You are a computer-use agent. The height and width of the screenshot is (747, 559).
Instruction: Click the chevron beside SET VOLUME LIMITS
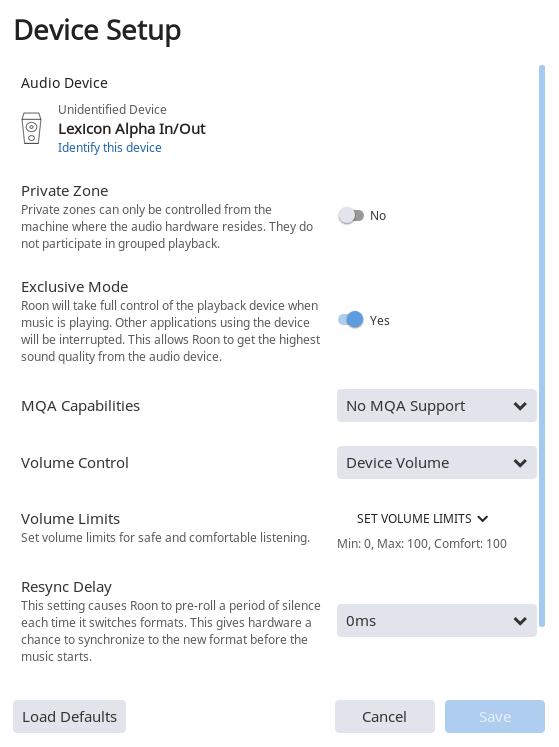[482, 519]
